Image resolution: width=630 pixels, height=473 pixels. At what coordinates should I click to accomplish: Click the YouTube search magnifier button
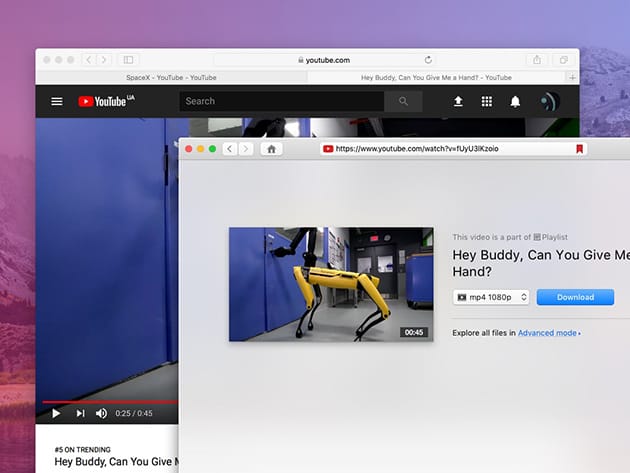click(403, 101)
